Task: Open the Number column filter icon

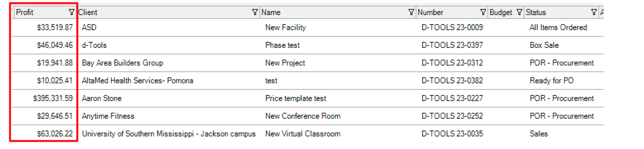Action: (483, 12)
